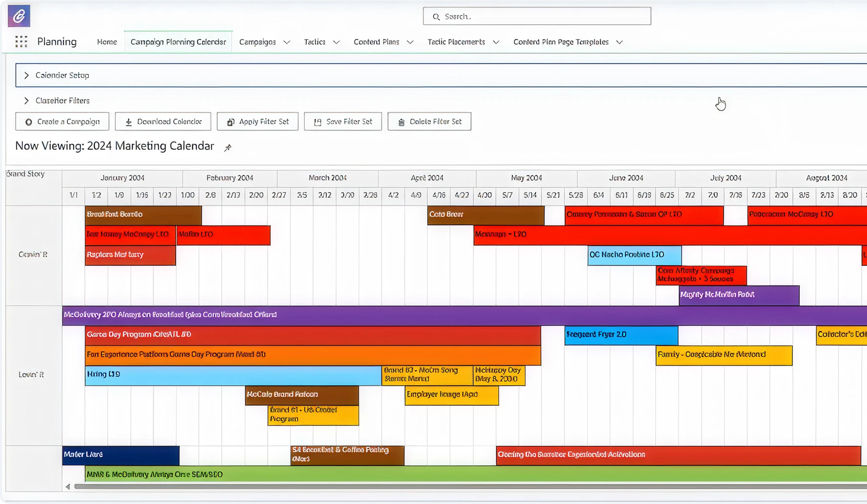This screenshot has height=504, width=867.
Task: Expand the Classifier Filters section
Action: point(26,101)
